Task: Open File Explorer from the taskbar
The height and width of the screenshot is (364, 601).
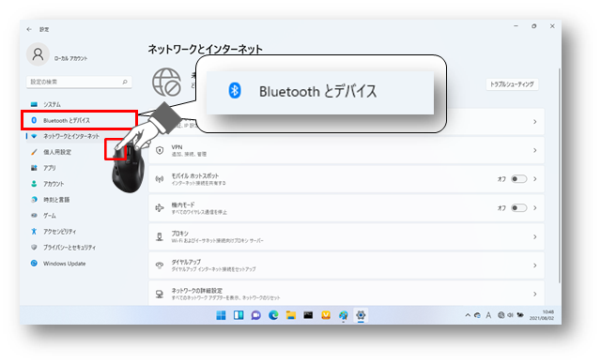Action: tap(291, 315)
